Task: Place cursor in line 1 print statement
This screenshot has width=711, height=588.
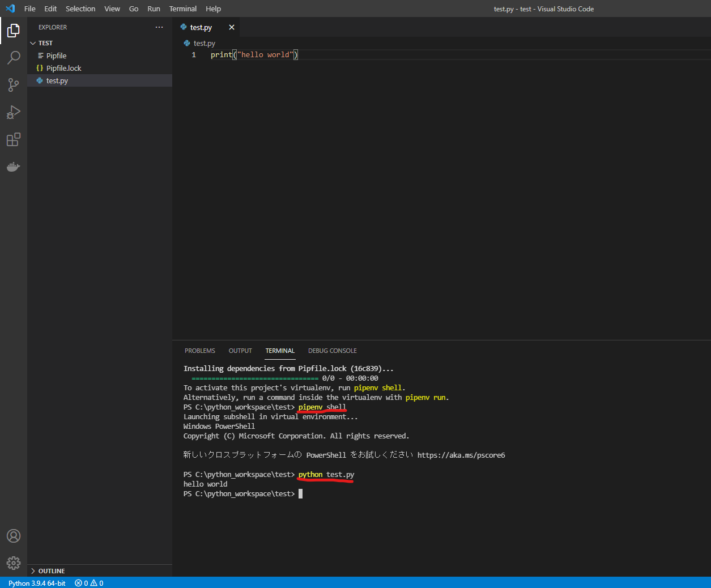Action: coord(254,55)
